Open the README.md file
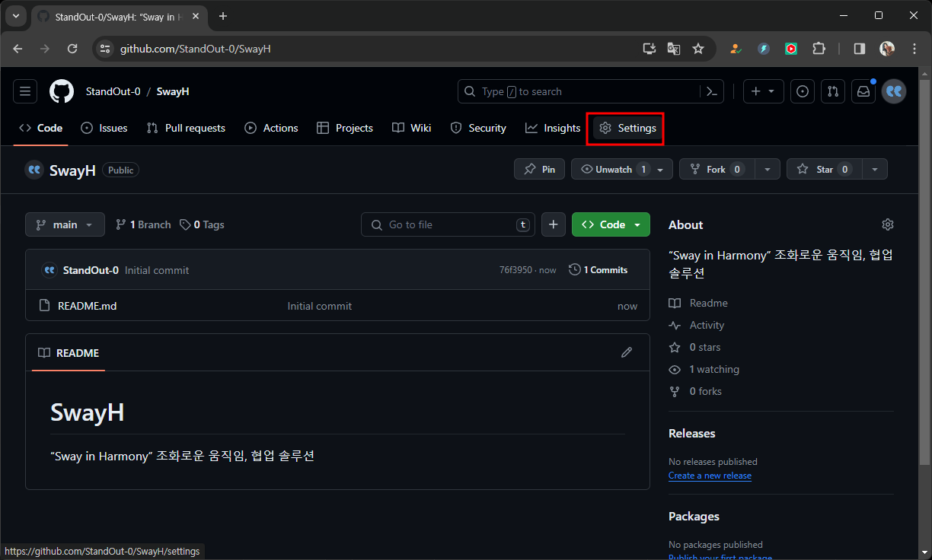Image resolution: width=932 pixels, height=560 pixels. [88, 306]
